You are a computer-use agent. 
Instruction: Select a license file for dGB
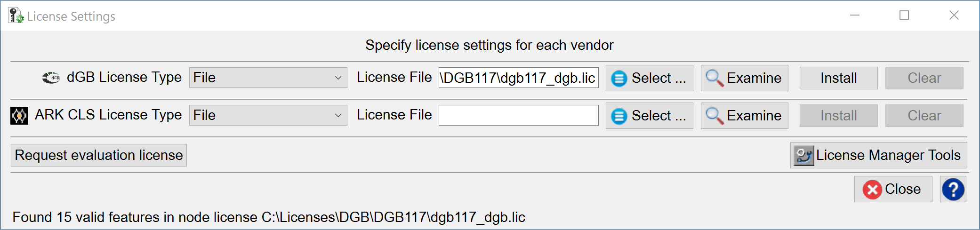[649, 78]
